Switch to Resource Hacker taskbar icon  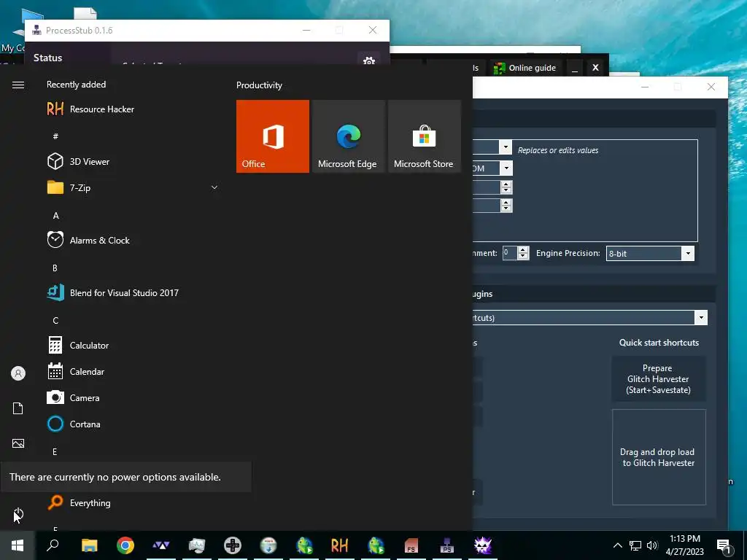click(340, 545)
